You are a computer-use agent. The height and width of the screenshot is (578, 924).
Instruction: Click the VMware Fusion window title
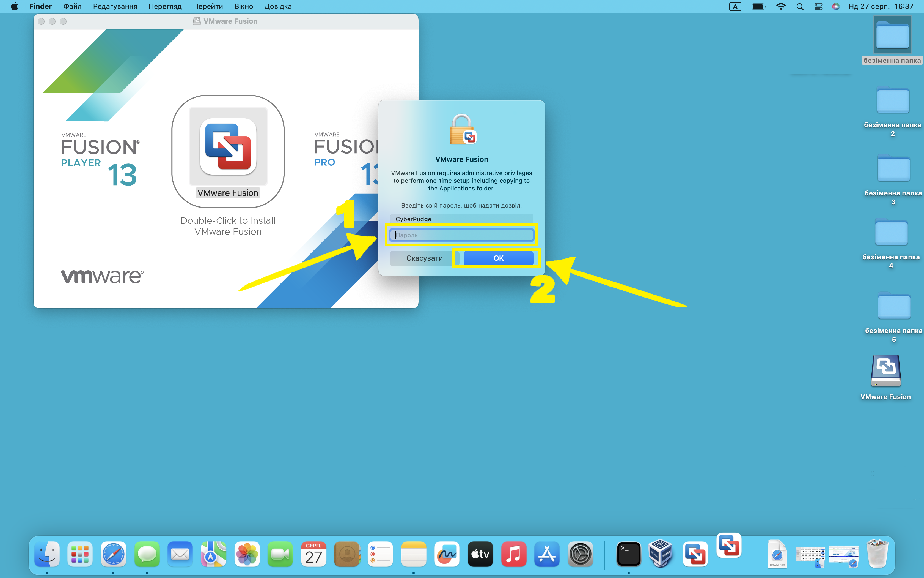click(x=230, y=21)
